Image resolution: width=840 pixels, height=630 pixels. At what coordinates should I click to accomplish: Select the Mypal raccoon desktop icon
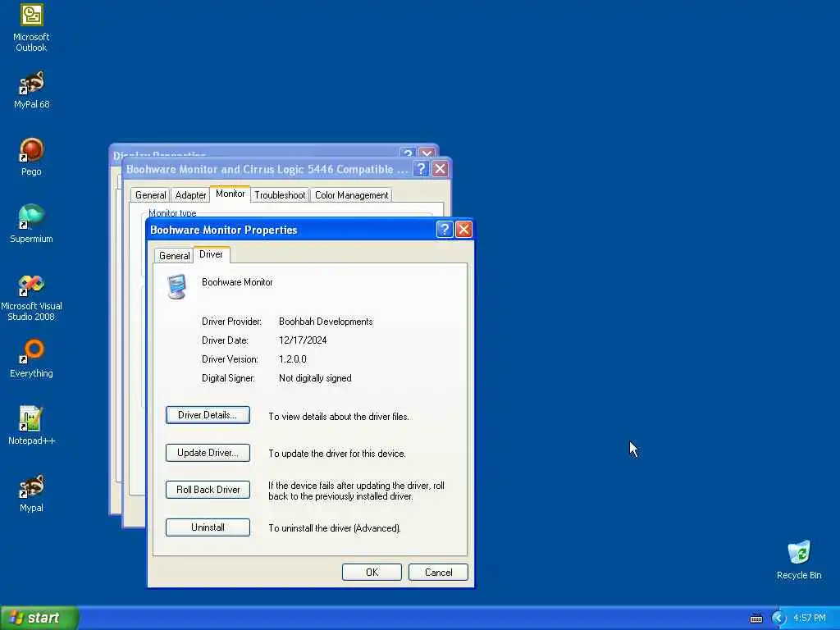pyautogui.click(x=31, y=493)
